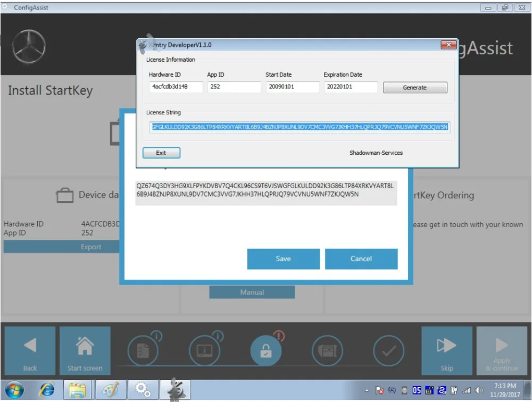Screen dimensions: 532x402
Task: Click the Device data briefcase icon
Action: pyautogui.click(x=64, y=195)
